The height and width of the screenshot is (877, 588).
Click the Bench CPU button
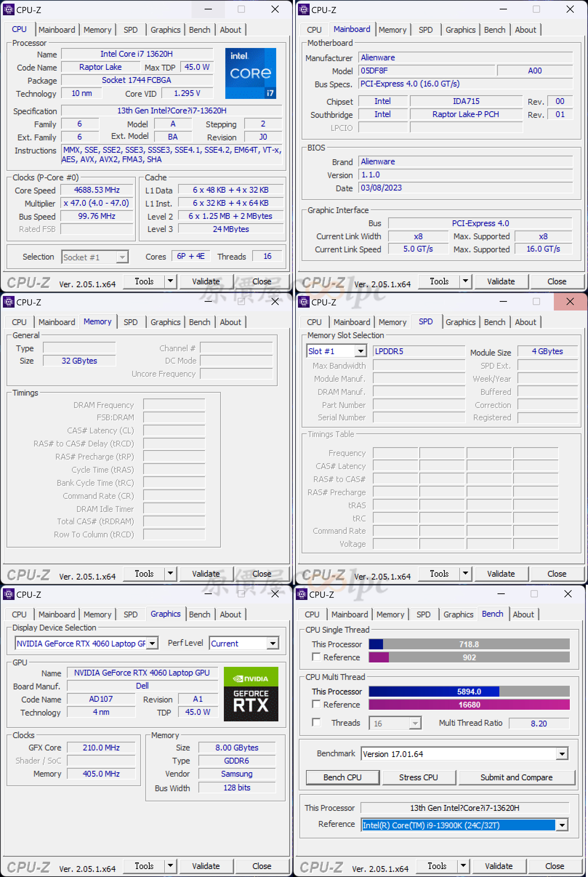tap(342, 777)
